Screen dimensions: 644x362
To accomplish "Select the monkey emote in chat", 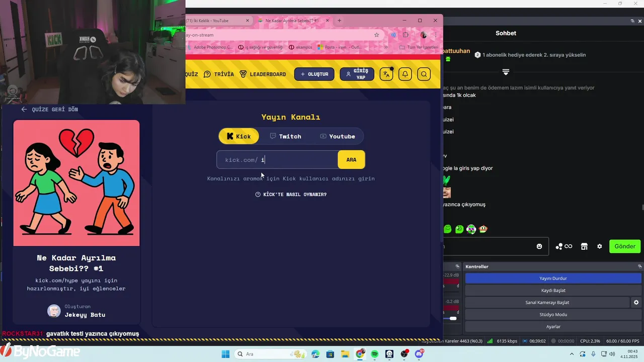I will tap(483, 229).
